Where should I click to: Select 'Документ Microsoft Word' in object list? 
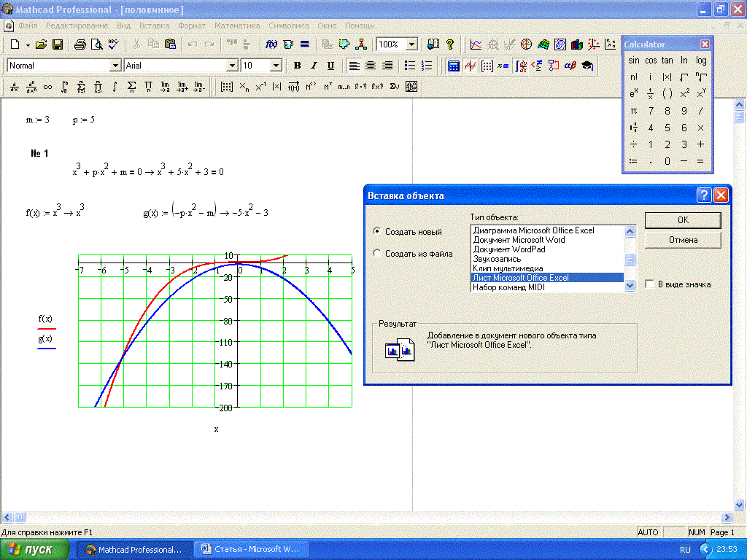point(519,240)
